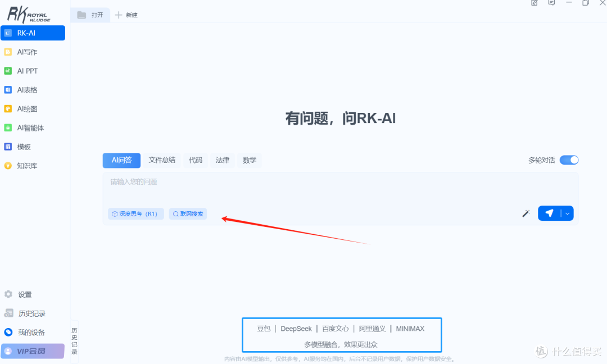The image size is (607, 364).
Task: Click the feedback message icon in title bar
Action: pos(552,3)
